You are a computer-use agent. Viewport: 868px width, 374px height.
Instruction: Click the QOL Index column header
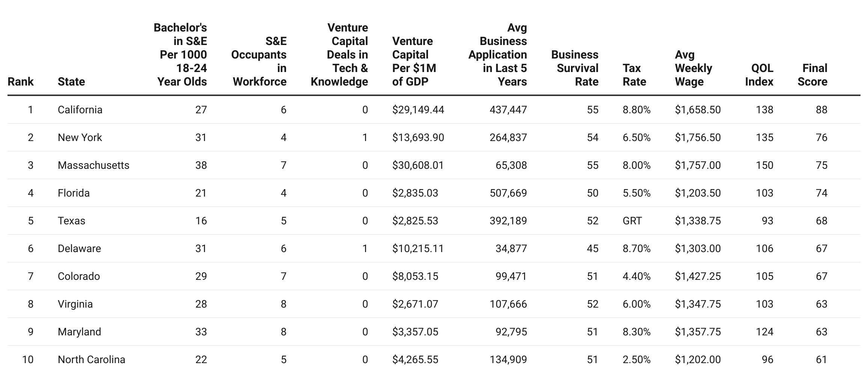[759, 75]
